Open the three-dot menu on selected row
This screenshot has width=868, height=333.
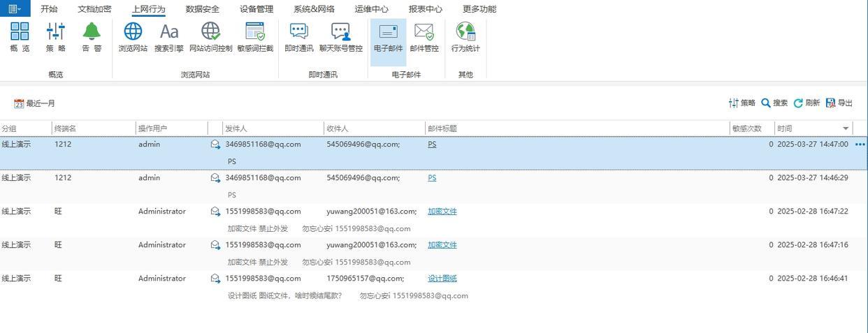pyautogui.click(x=860, y=145)
